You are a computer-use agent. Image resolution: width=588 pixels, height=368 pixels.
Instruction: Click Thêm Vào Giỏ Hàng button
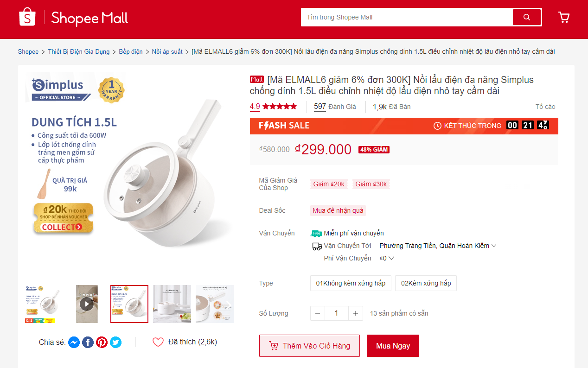pyautogui.click(x=309, y=346)
